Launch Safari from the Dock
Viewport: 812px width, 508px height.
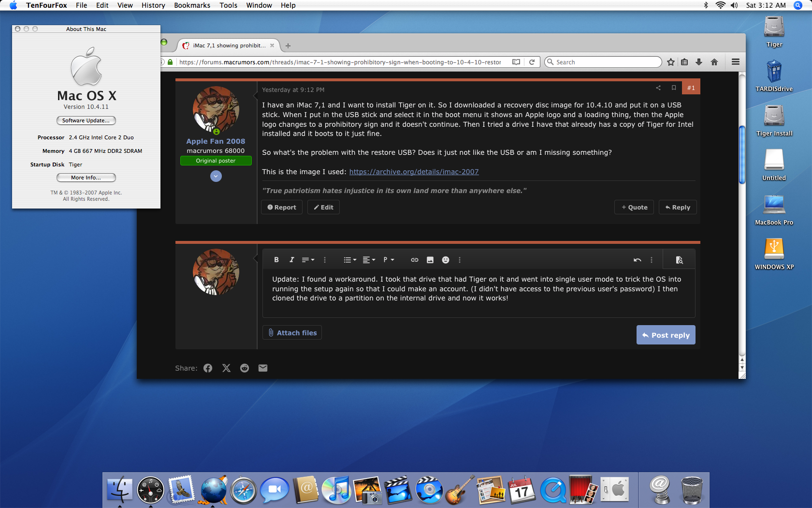[243, 490]
